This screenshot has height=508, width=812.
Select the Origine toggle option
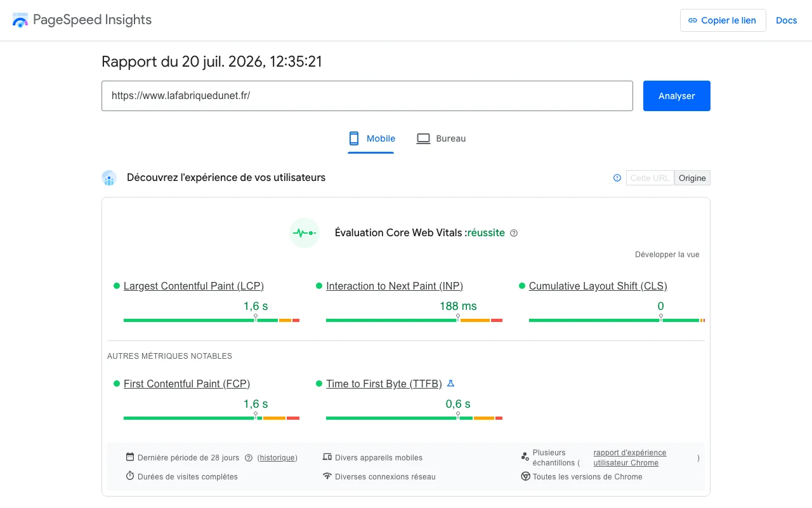[x=692, y=178]
